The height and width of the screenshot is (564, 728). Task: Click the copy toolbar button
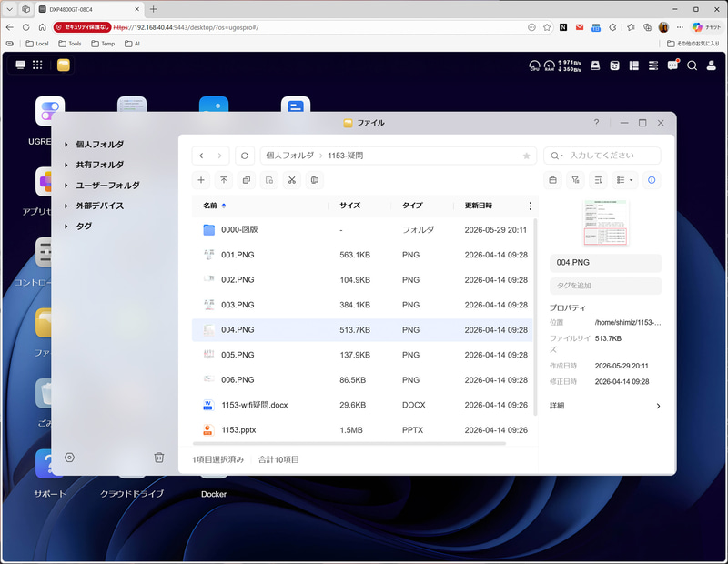pos(247,180)
